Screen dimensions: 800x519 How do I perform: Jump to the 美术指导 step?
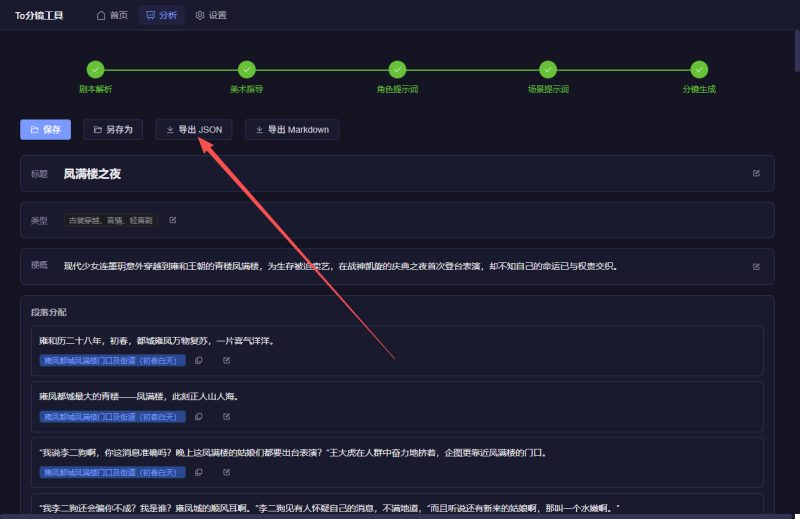(x=246, y=70)
